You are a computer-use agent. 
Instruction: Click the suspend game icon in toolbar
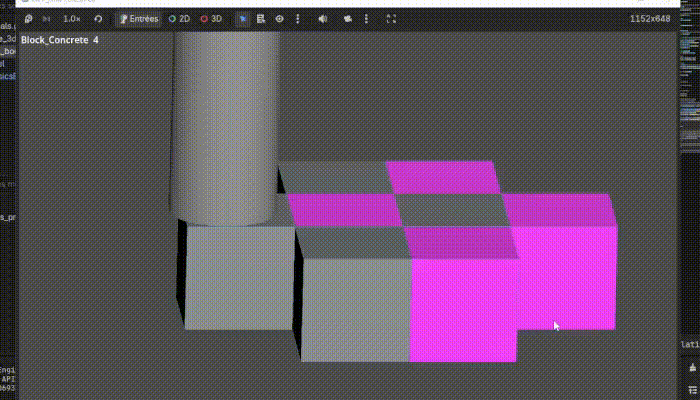click(x=30, y=18)
